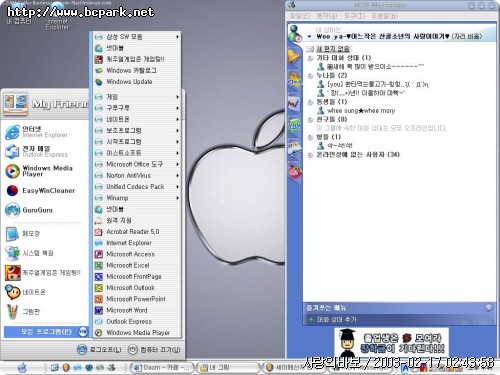
Task: Open Windows Media Player in programs list
Action: pos(137,333)
